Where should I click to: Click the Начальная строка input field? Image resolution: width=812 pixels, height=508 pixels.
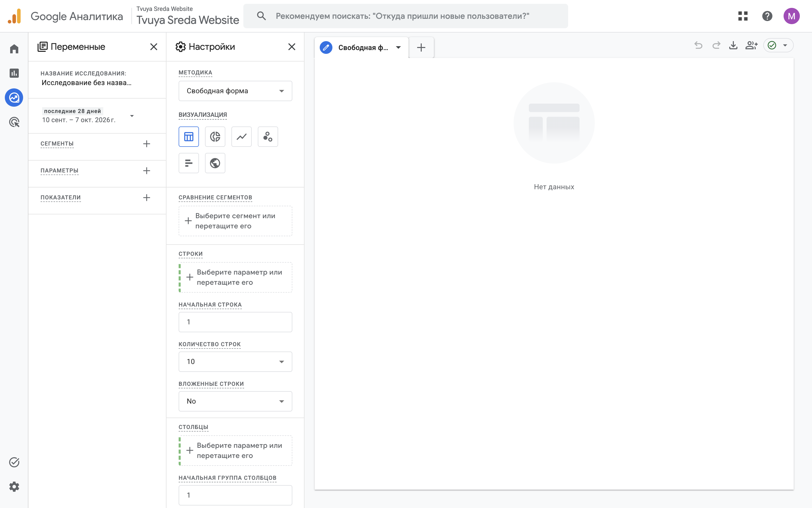point(235,322)
